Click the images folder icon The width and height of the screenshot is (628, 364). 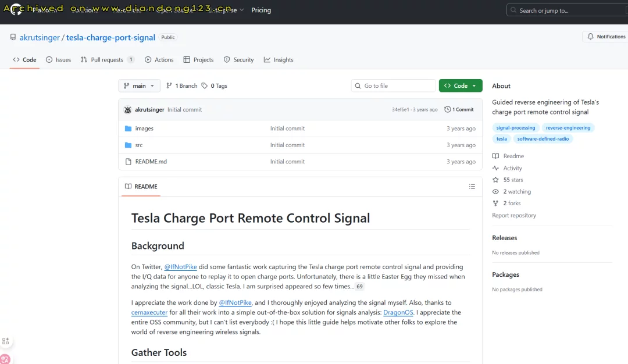129,129
